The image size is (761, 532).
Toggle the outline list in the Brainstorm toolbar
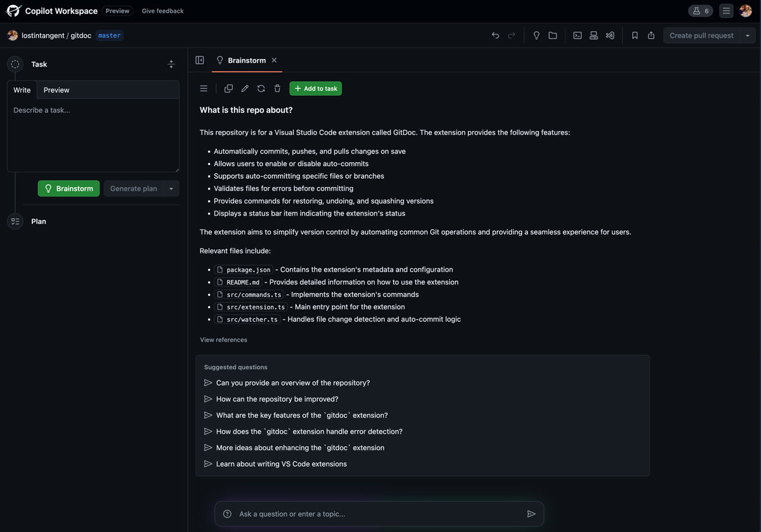[x=204, y=88]
